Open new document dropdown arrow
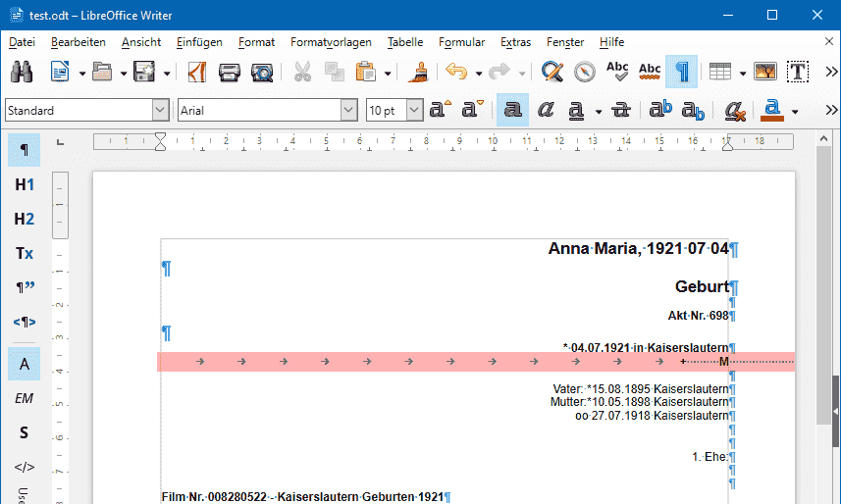This screenshot has height=504, width=841. point(82,74)
